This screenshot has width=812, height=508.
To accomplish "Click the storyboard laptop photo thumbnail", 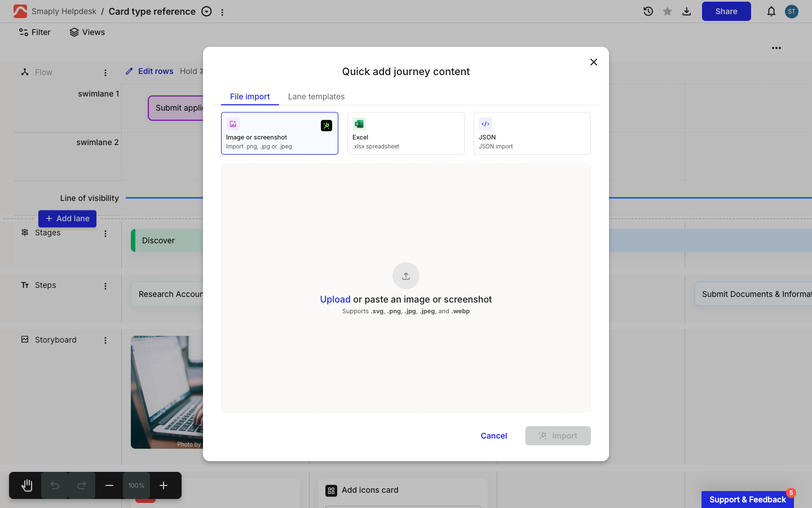I will 167,392.
